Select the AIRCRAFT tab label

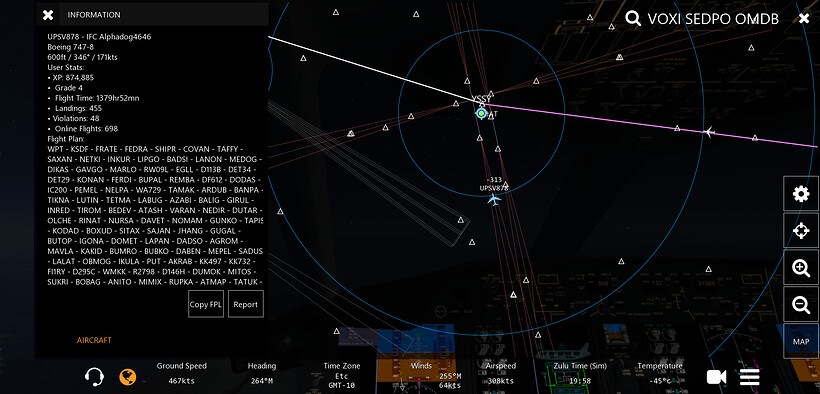(x=94, y=340)
